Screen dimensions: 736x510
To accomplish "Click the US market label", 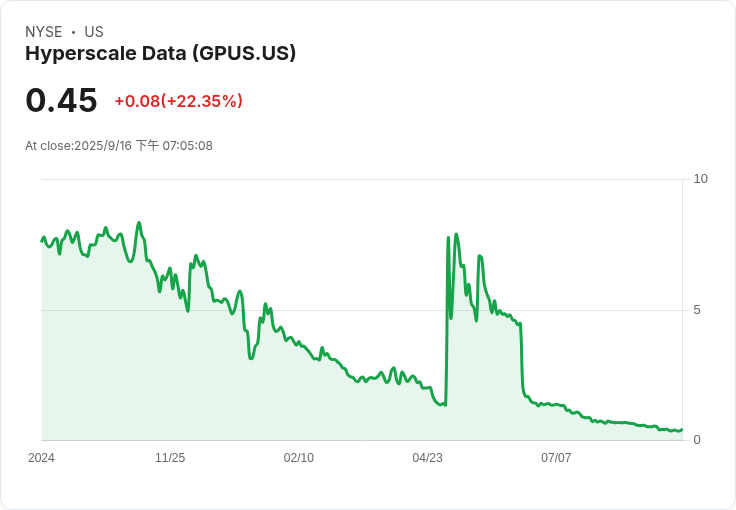I will [94, 32].
